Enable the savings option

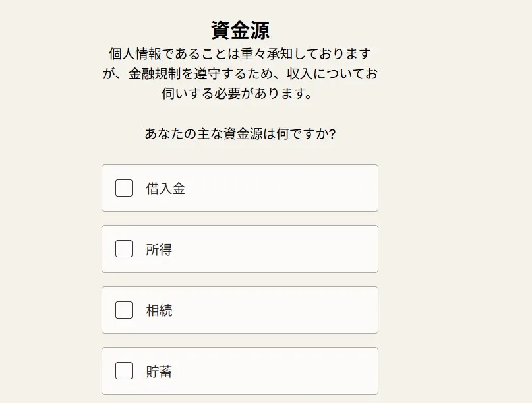tap(123, 371)
